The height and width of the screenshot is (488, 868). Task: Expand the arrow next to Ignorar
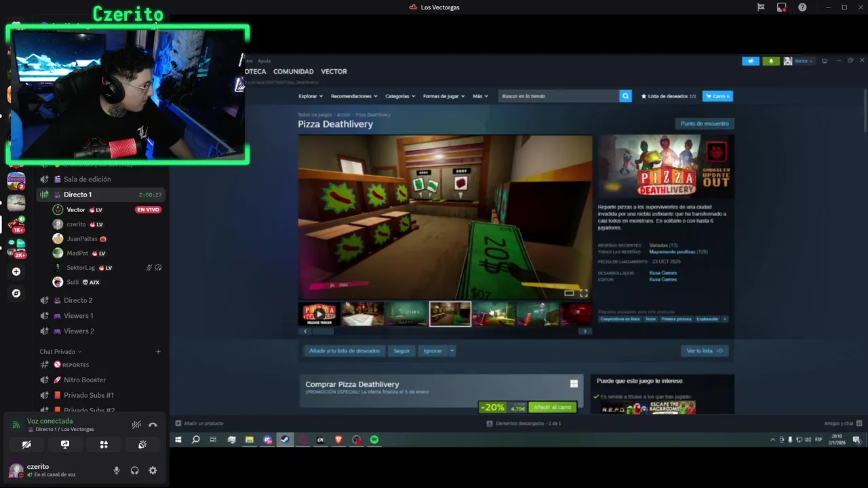tap(452, 351)
